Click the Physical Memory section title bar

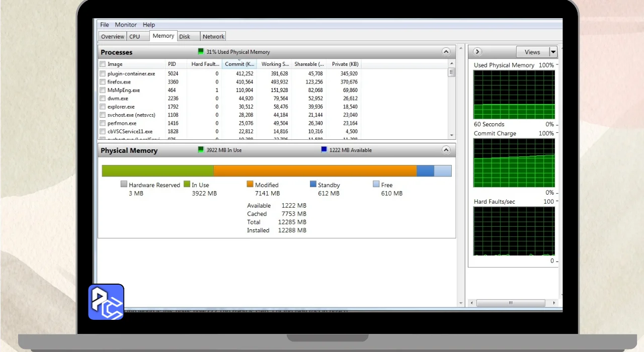(277, 150)
